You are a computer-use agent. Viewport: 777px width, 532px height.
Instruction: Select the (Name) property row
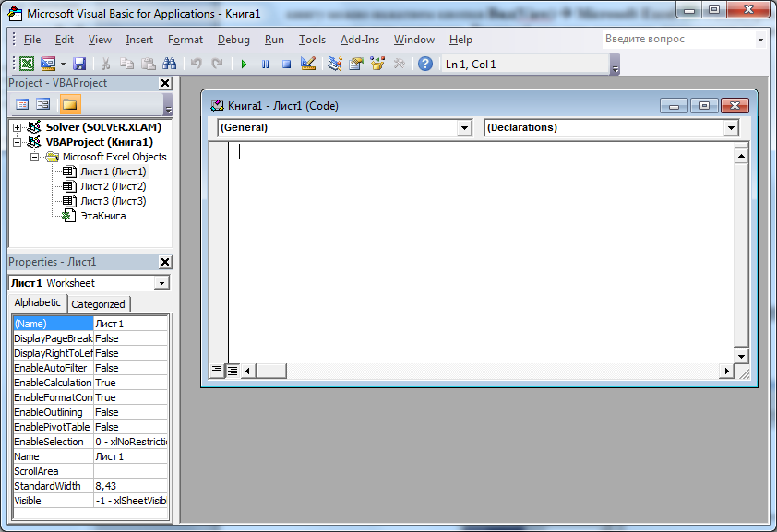pos(90,324)
